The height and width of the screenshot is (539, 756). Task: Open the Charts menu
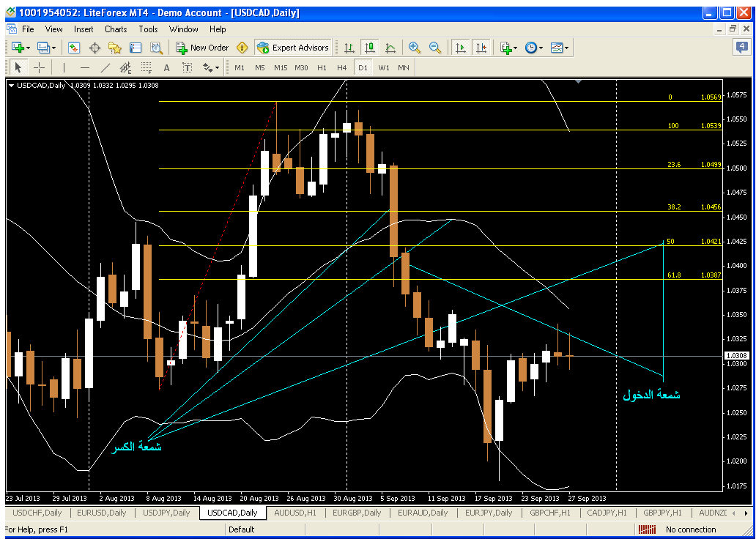pos(116,29)
